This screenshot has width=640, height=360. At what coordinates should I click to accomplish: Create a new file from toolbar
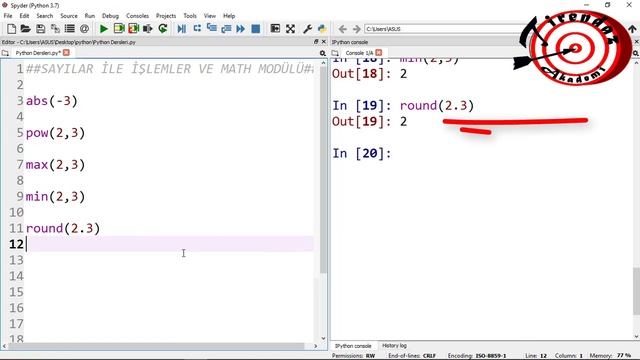11,29
